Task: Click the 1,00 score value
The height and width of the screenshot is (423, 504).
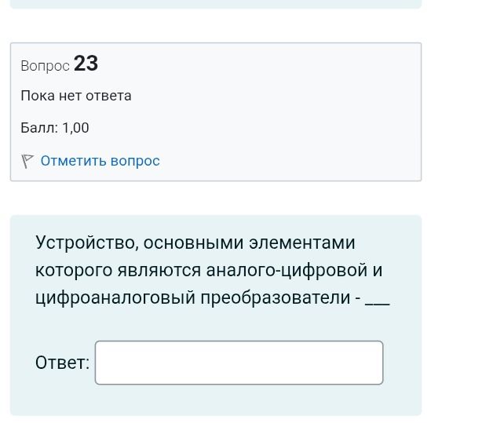Action: pyautogui.click(x=75, y=128)
